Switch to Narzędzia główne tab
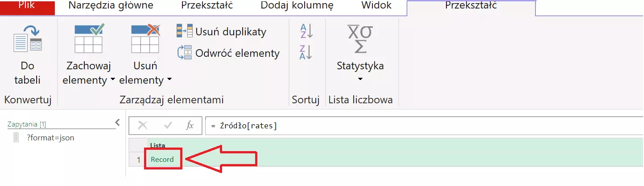This screenshot has height=186, width=644. click(111, 6)
